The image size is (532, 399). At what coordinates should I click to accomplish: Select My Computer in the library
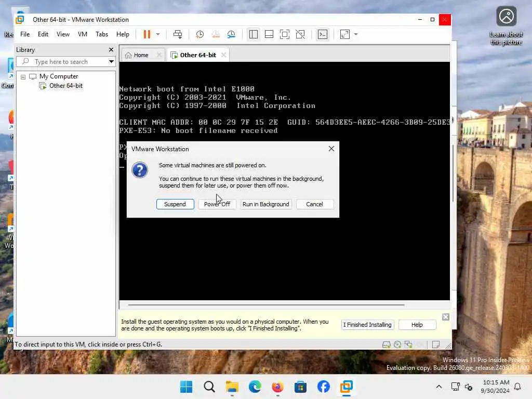(x=59, y=76)
